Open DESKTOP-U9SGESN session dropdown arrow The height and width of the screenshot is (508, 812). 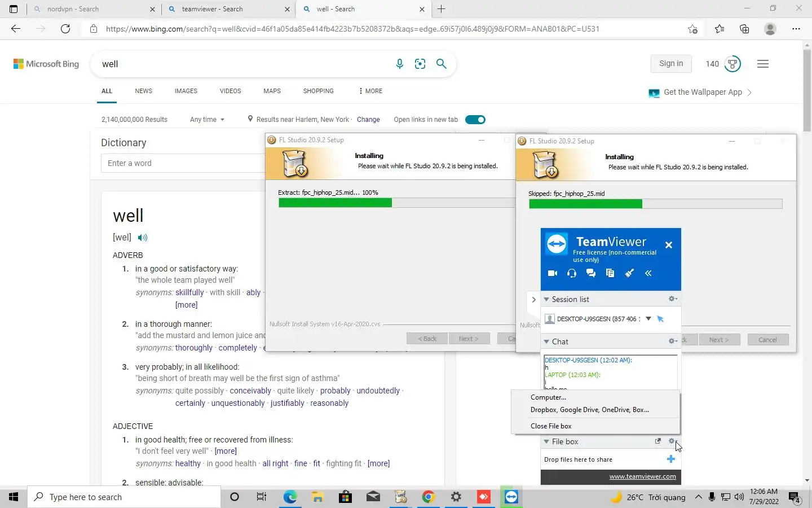[x=648, y=319]
